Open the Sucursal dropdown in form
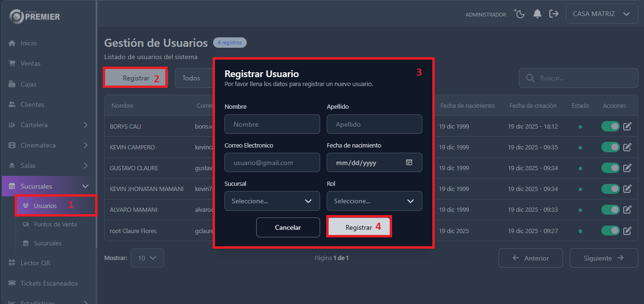644x304 pixels. click(272, 201)
